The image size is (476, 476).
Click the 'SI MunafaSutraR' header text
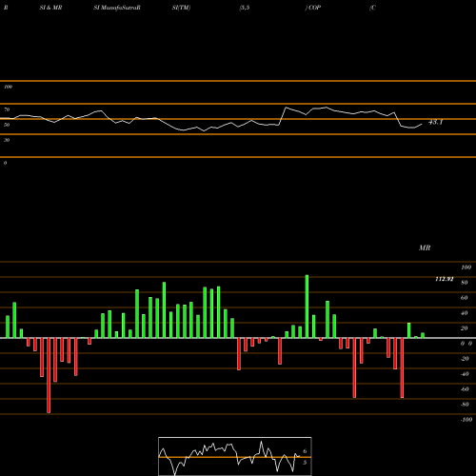117,8
